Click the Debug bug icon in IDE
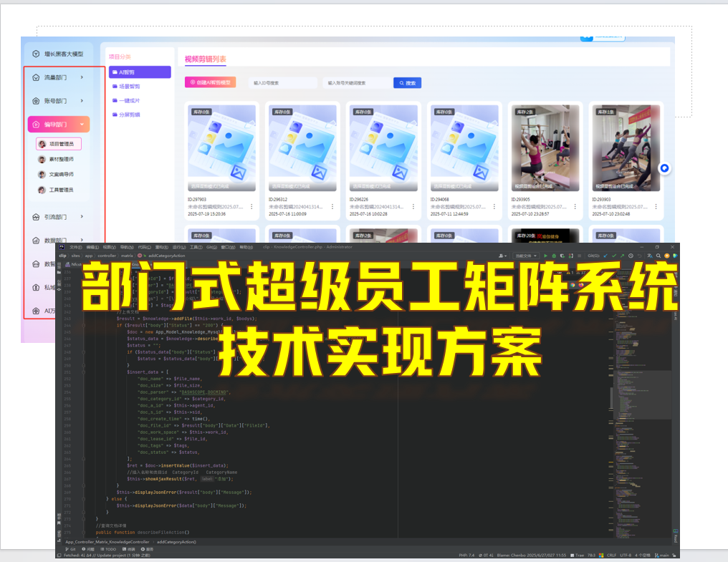This screenshot has height=562, width=728. click(554, 256)
